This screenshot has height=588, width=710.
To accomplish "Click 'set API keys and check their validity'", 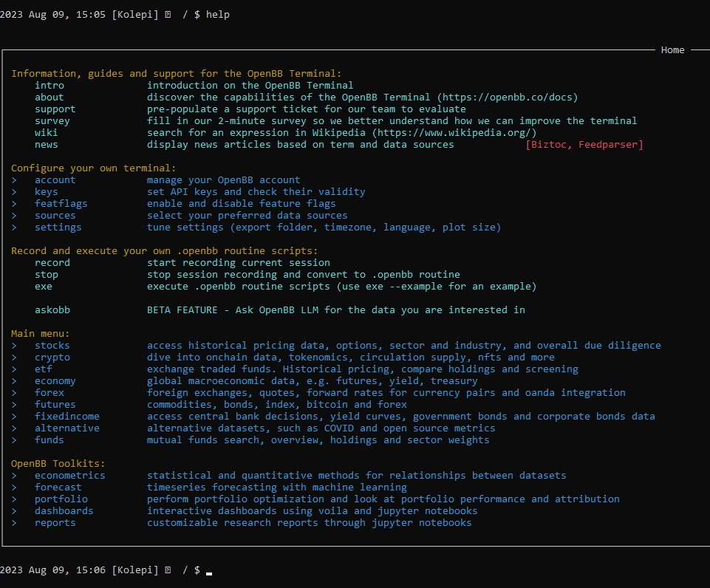I will coord(256,191).
